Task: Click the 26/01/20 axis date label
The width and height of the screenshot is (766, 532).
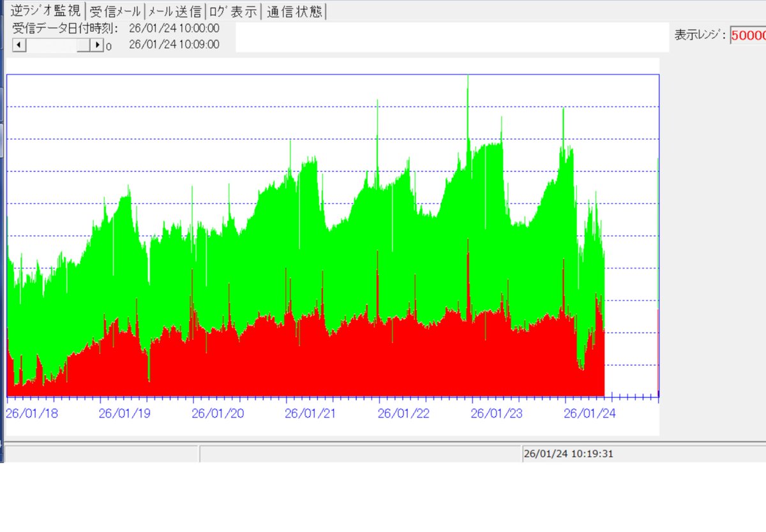Action: (x=218, y=413)
